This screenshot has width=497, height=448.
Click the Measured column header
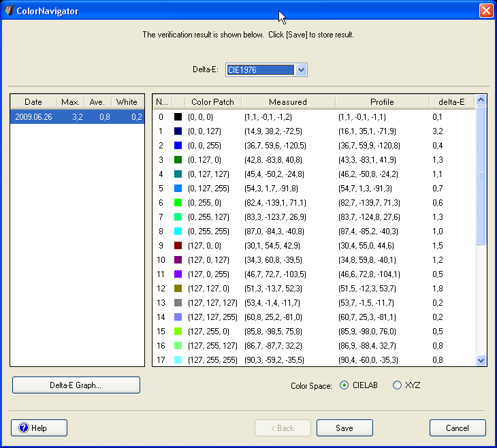pos(288,102)
